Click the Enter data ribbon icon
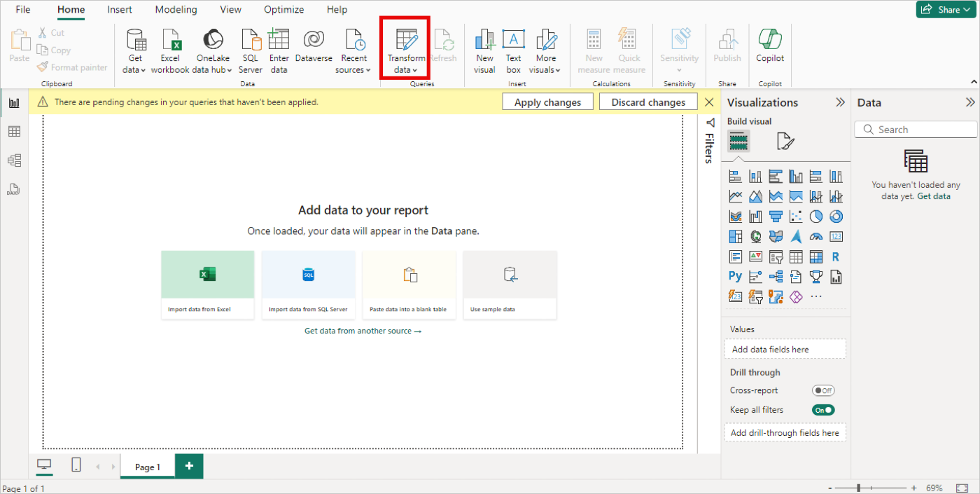This screenshot has width=980, height=494. (279, 51)
